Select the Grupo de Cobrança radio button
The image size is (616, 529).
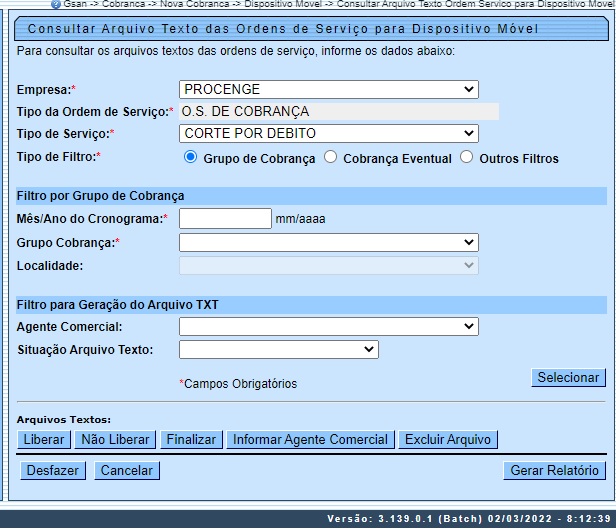click(x=190, y=158)
